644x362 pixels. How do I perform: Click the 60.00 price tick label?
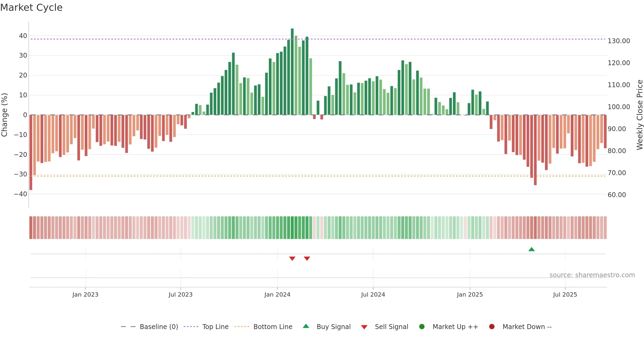(x=617, y=195)
